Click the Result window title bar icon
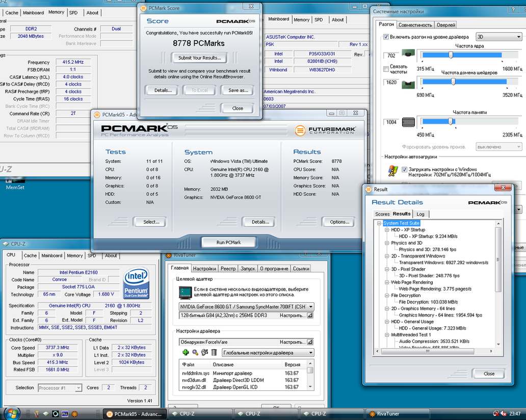 pyautogui.click(x=369, y=189)
